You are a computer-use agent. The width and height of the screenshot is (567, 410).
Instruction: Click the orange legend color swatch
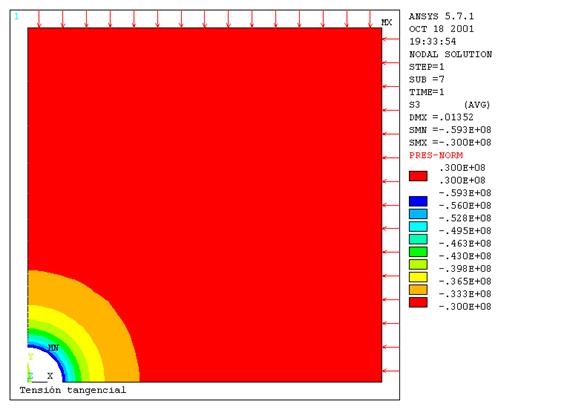click(x=418, y=290)
